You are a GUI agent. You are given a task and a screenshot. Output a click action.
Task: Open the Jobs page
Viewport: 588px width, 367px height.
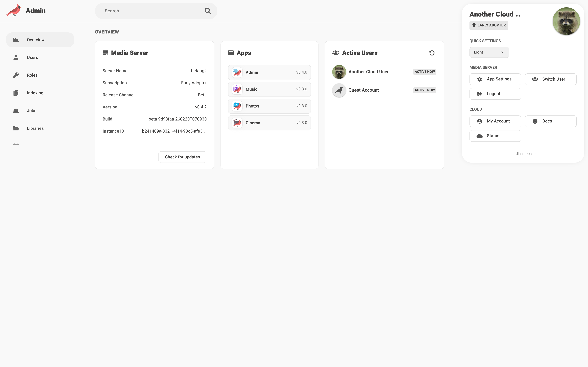point(32,111)
